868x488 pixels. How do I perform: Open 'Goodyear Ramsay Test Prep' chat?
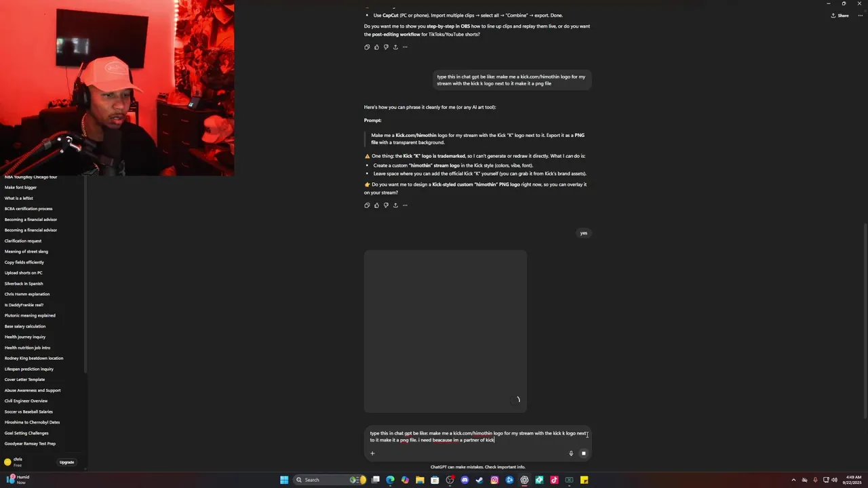tap(30, 444)
